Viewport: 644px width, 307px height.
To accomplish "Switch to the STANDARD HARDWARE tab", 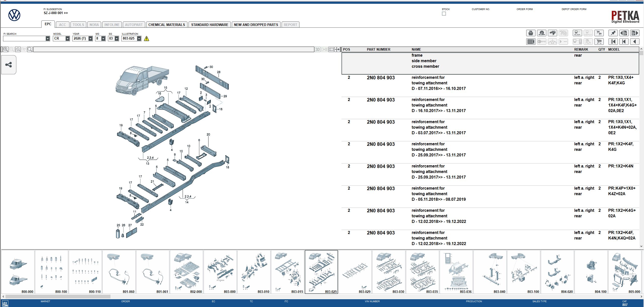I will click(209, 24).
